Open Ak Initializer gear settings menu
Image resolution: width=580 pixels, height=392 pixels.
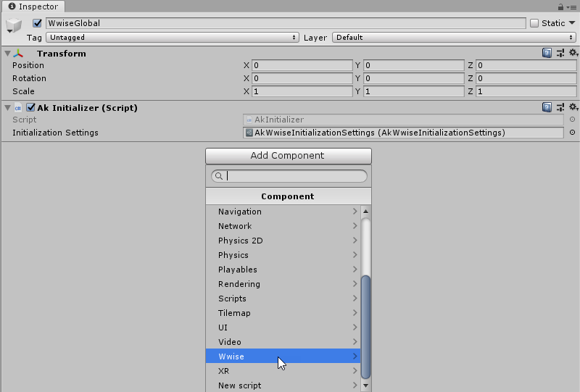tap(573, 107)
